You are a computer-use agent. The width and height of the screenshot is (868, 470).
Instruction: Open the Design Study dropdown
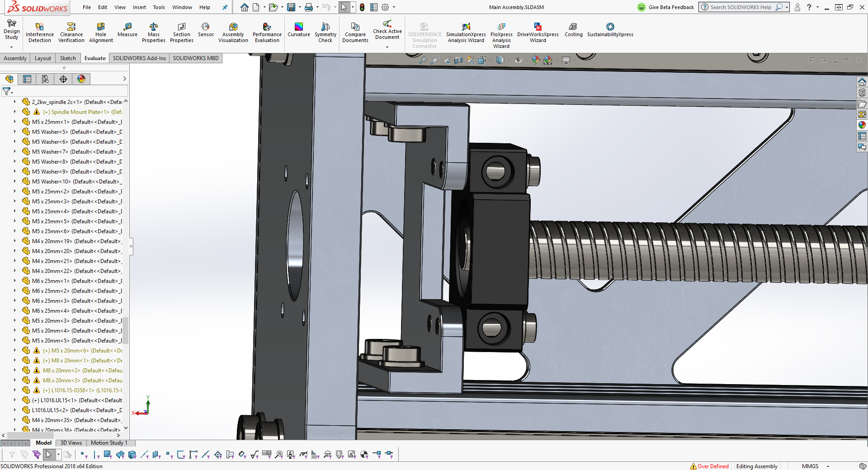click(x=11, y=47)
